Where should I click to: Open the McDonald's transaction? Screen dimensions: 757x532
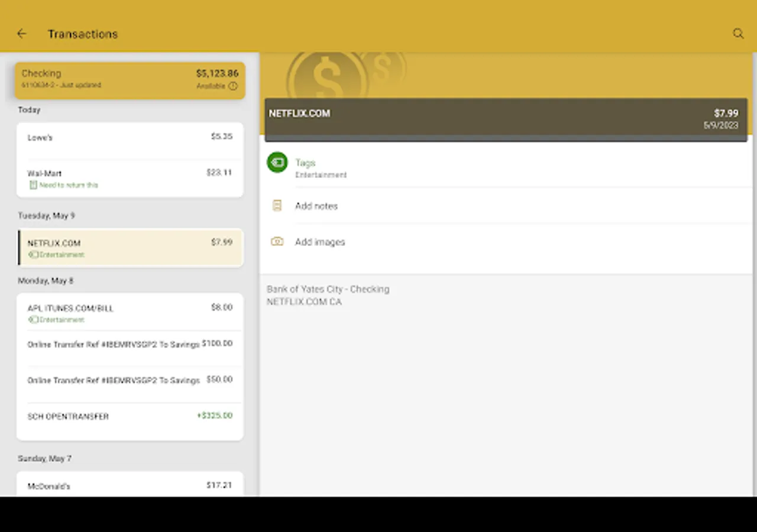[x=130, y=485]
